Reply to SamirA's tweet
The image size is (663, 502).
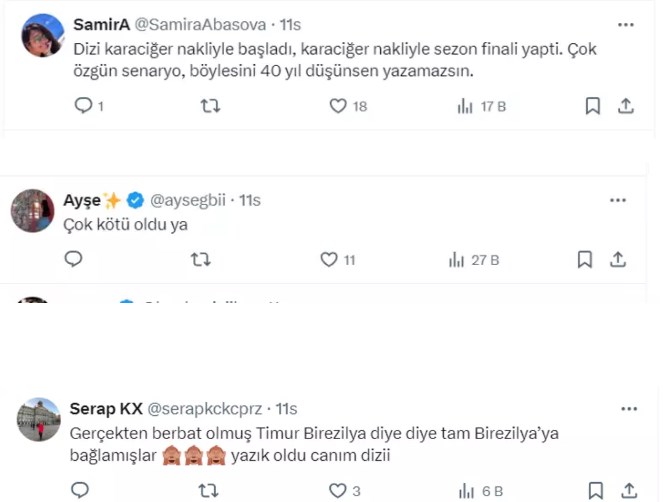pyautogui.click(x=84, y=105)
